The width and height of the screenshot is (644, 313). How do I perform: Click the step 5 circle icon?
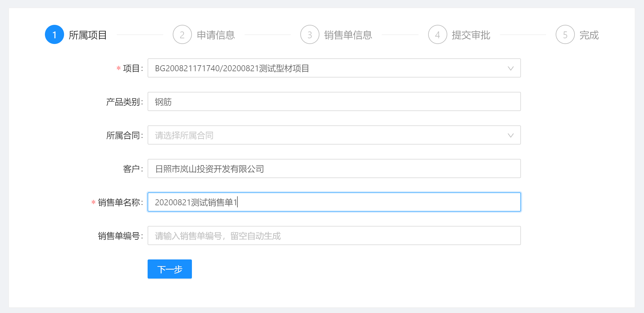(565, 35)
